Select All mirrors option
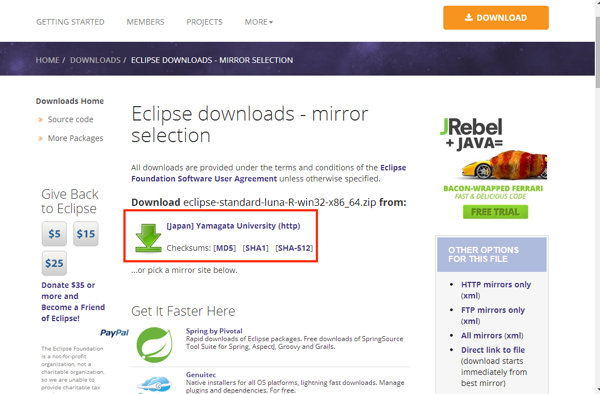The height and width of the screenshot is (394, 600). click(x=481, y=335)
